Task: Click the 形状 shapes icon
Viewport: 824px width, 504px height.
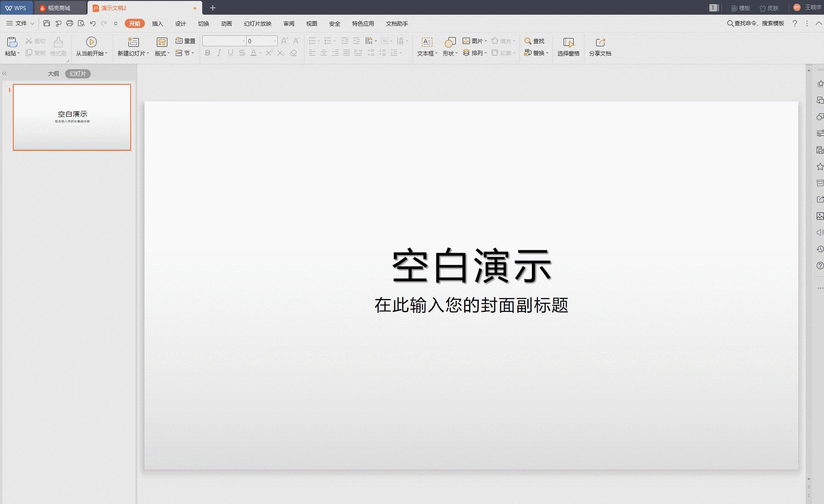Action: [x=450, y=42]
